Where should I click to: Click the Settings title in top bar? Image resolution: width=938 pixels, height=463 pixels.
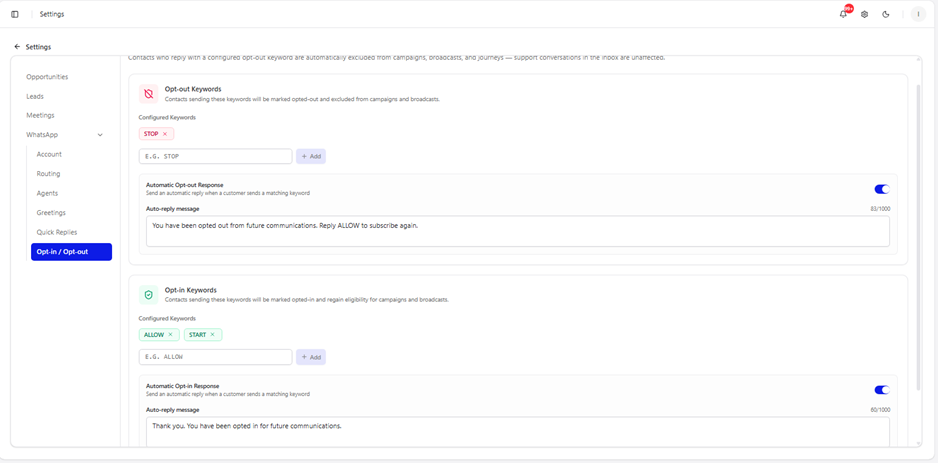pyautogui.click(x=52, y=14)
